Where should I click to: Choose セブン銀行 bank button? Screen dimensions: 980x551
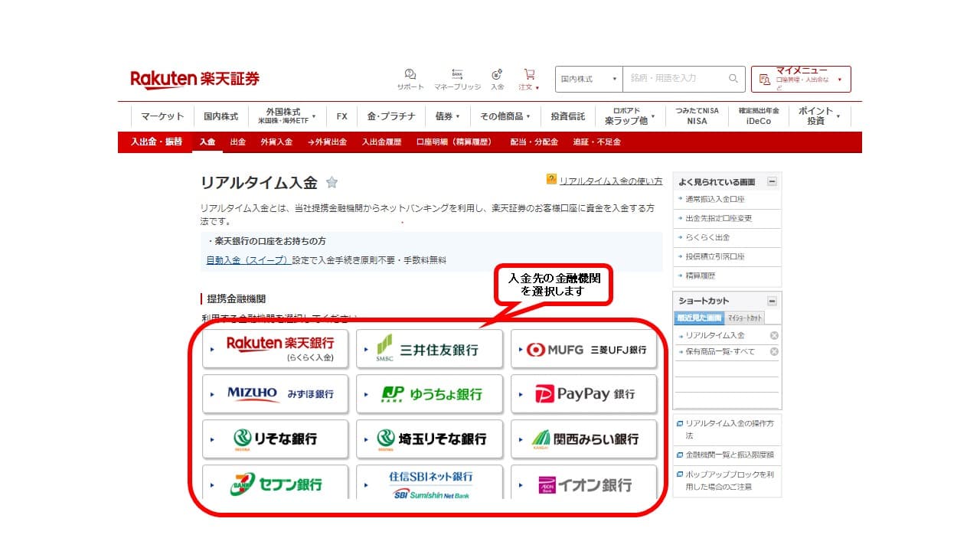click(x=276, y=483)
